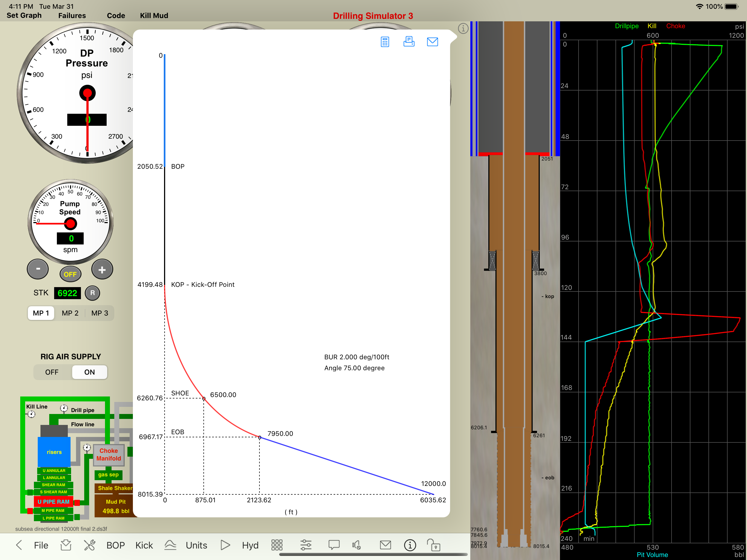The height and width of the screenshot is (560, 747).
Task: Tap the green STK 6922 stroke counter
Action: click(x=67, y=293)
